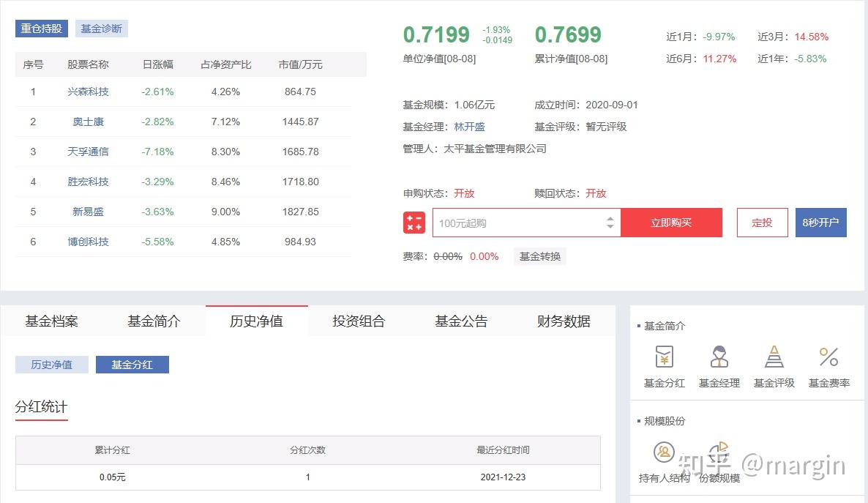Select the 基金经理 icon
The image size is (868, 503).
(x=719, y=366)
